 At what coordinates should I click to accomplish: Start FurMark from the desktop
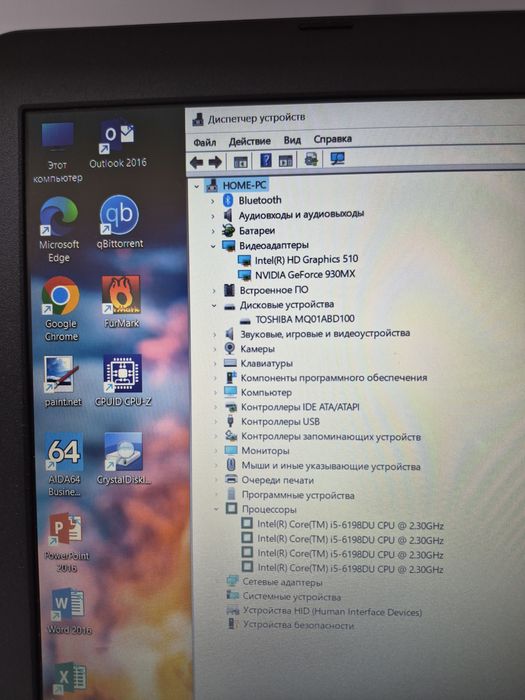click(x=121, y=301)
